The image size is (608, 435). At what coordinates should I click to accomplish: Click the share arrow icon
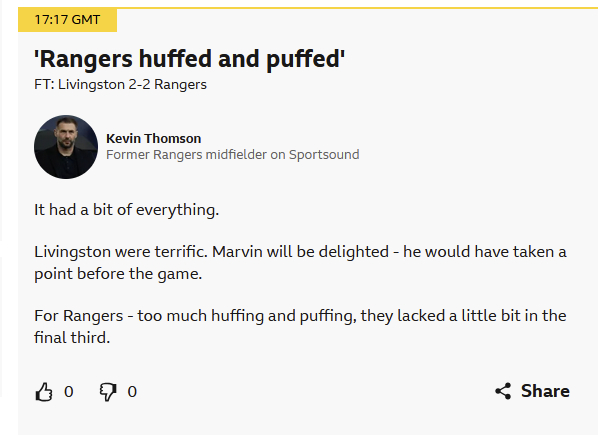click(503, 391)
